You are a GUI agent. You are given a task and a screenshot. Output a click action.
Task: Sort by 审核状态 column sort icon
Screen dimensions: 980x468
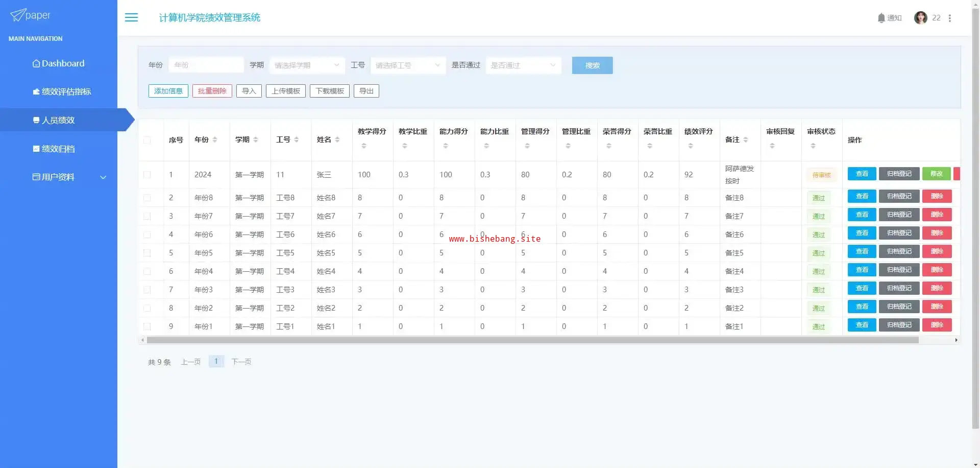[x=813, y=146]
